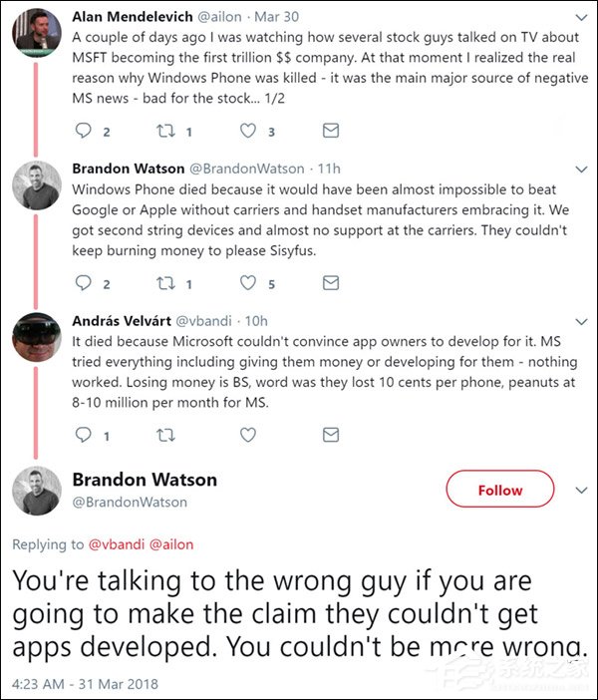Retweet András Velvárt's tweet

pyautogui.click(x=166, y=435)
